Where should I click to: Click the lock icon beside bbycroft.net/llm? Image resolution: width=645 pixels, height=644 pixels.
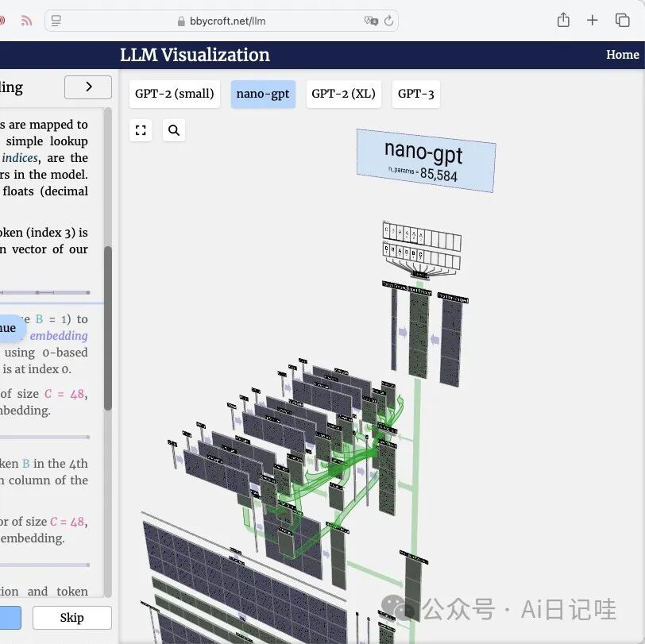pyautogui.click(x=181, y=21)
